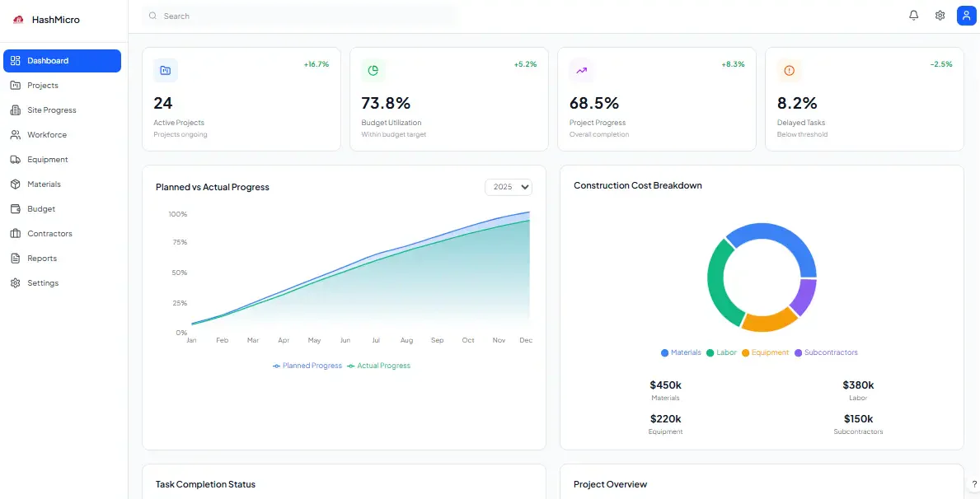Click the $450k Materials amount

[666, 385]
